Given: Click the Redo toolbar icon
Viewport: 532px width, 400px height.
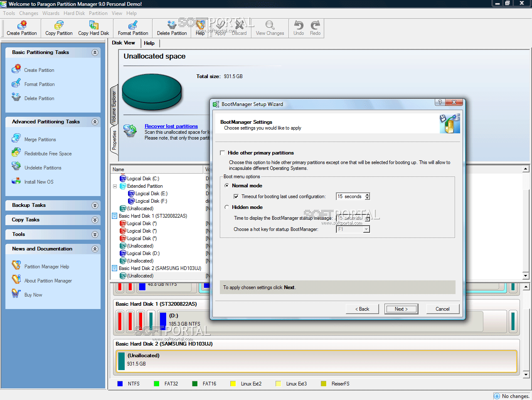Looking at the screenshot, I should tap(315, 25).
